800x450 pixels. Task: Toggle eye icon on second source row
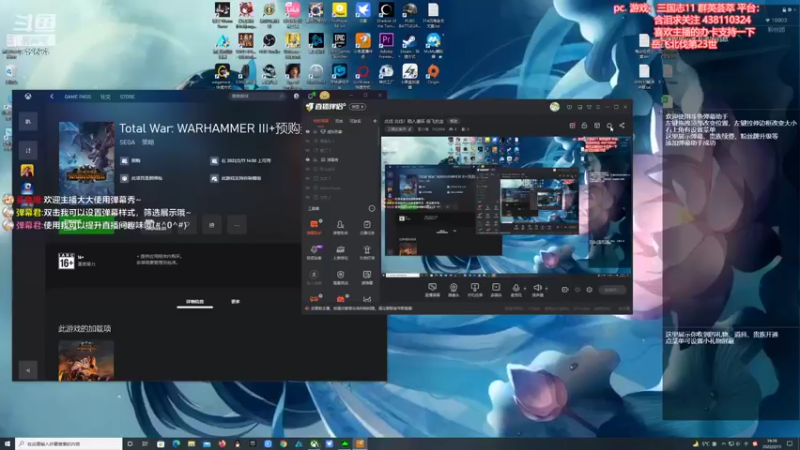[x=308, y=141]
